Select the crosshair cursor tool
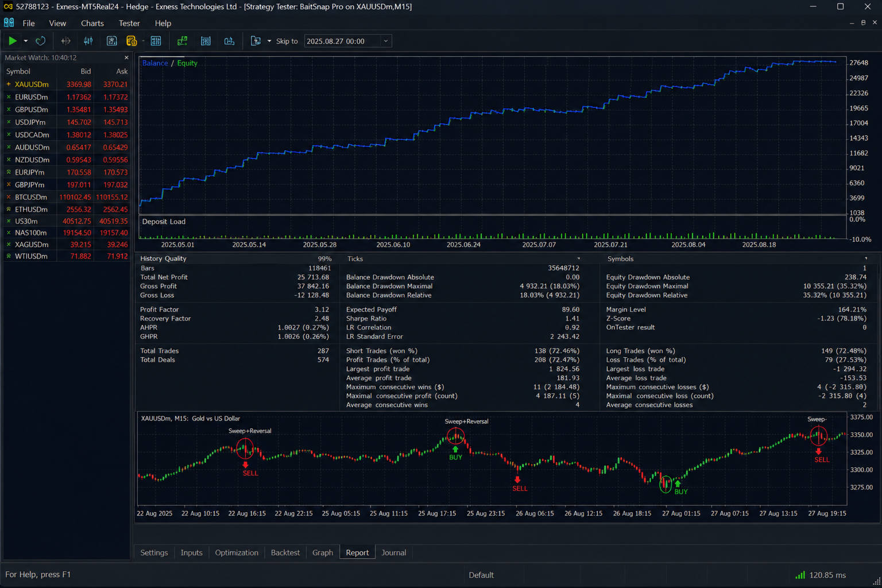 65,41
